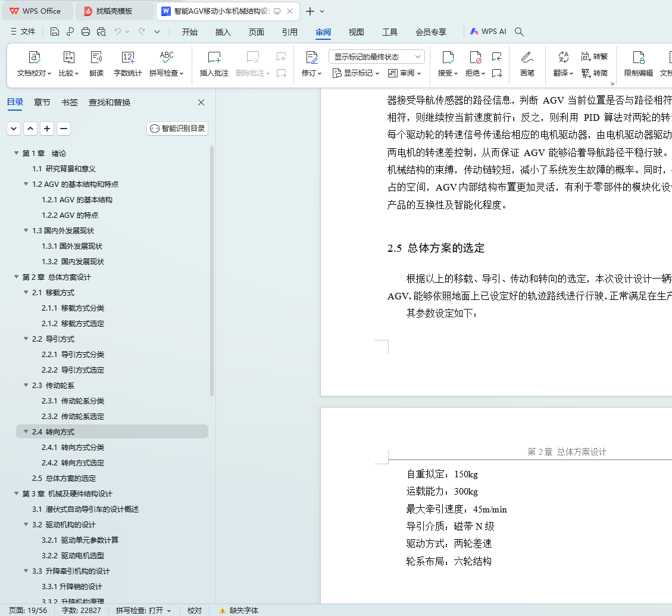Click the minus demote level button

(64, 129)
